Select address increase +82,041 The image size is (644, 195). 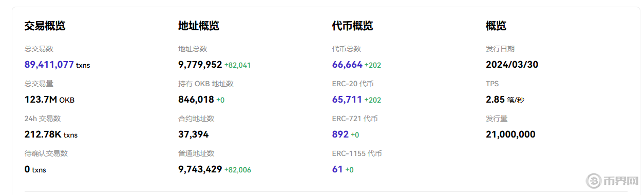[238, 65]
